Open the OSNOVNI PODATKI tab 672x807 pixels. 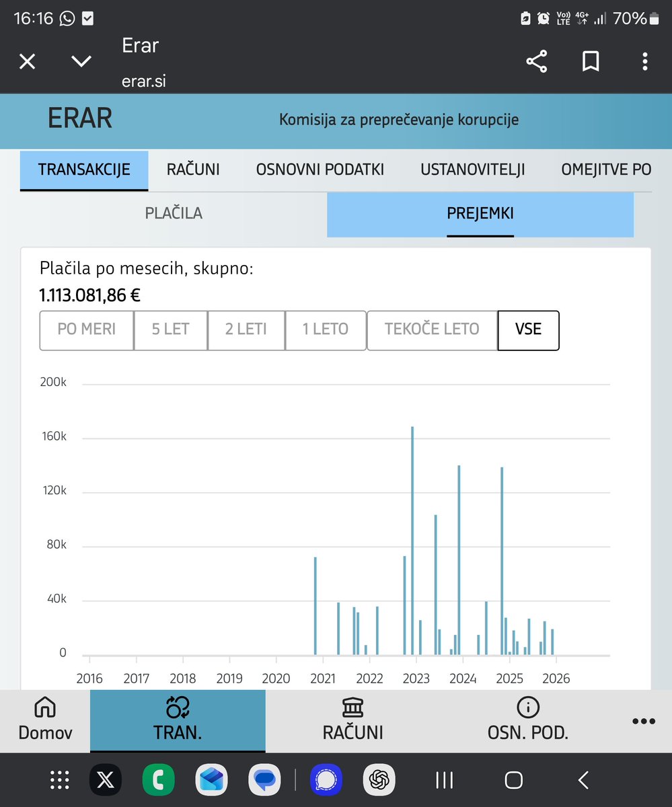[x=320, y=170]
